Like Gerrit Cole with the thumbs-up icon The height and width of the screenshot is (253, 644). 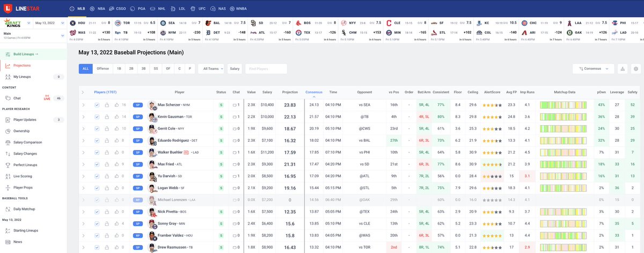[118, 129]
